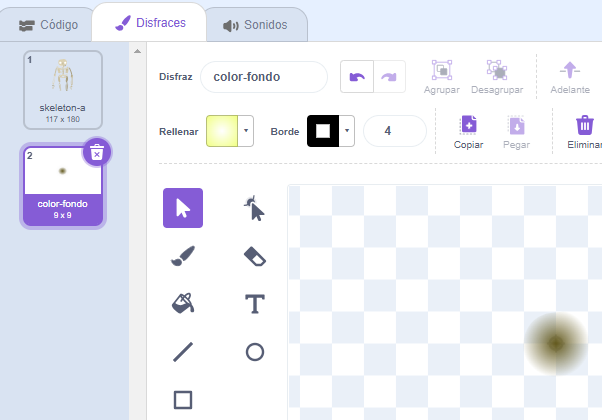602x420 pixels.
Task: Switch to the Código tab
Action: point(46,24)
